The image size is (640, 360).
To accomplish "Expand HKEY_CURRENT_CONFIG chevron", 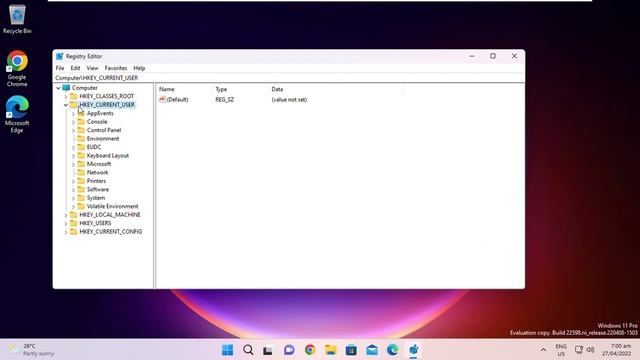I will pyautogui.click(x=66, y=232).
